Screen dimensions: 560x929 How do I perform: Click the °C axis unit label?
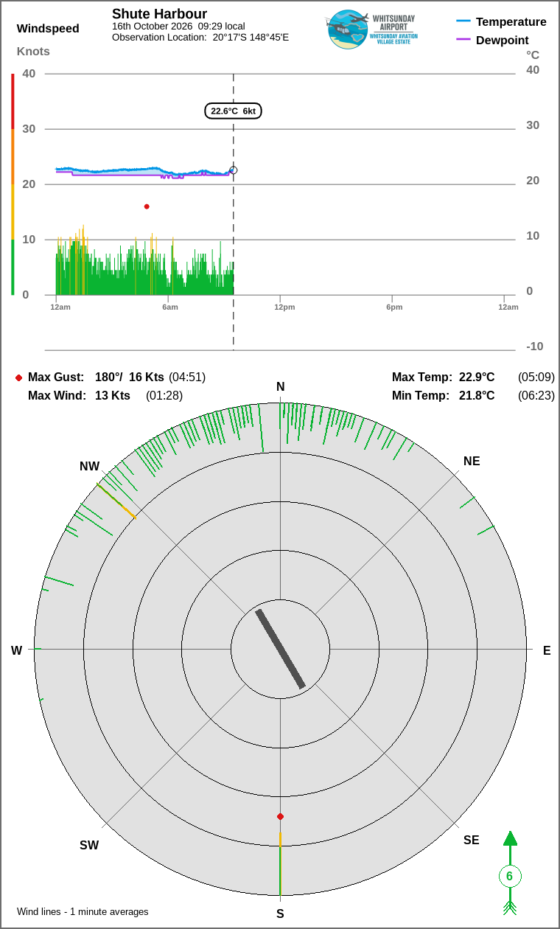click(x=533, y=55)
